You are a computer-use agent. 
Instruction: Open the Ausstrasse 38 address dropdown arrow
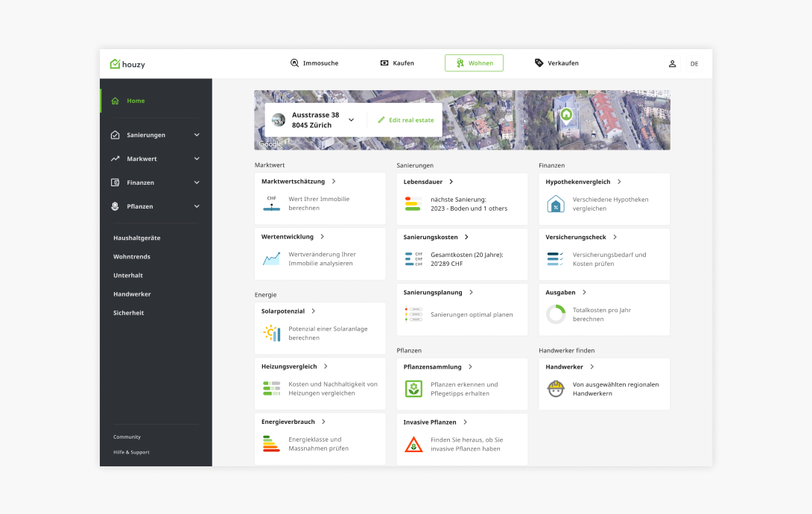click(351, 120)
